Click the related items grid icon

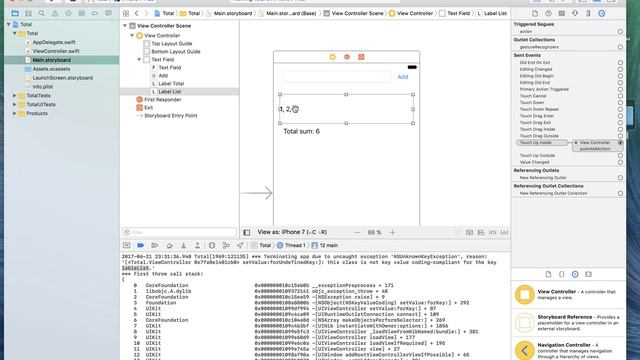click(126, 13)
